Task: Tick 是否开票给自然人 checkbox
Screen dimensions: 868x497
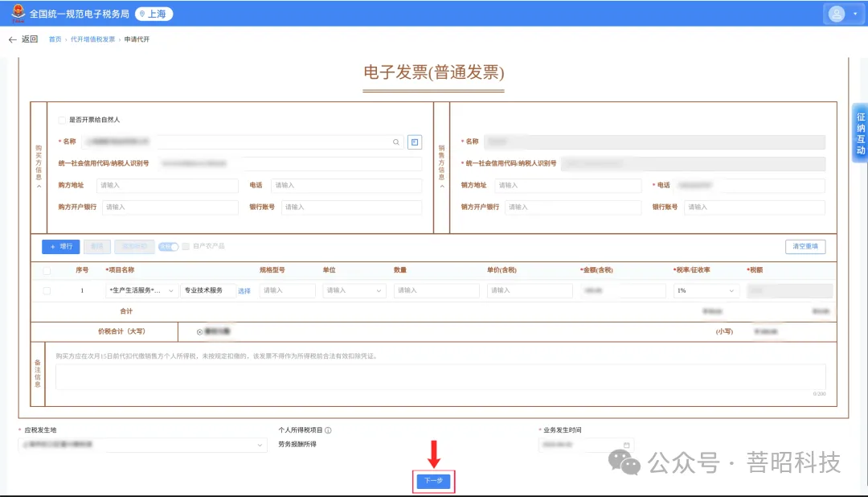Action: (62, 120)
